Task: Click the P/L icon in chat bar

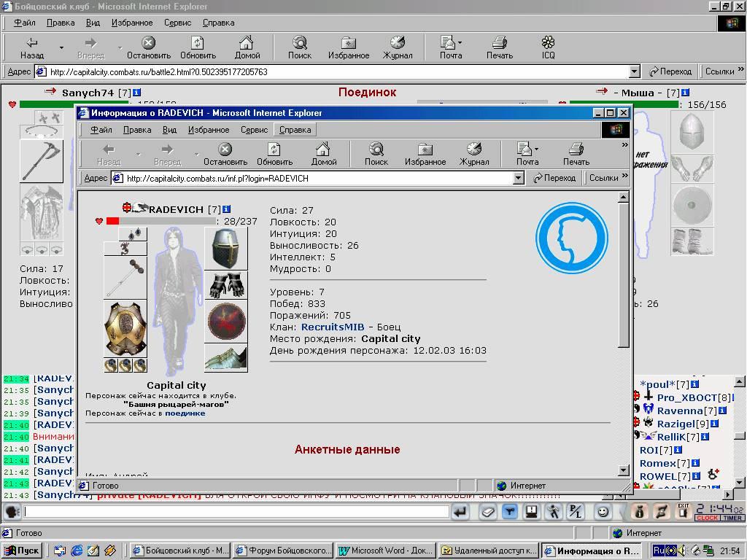Action: 576,512
